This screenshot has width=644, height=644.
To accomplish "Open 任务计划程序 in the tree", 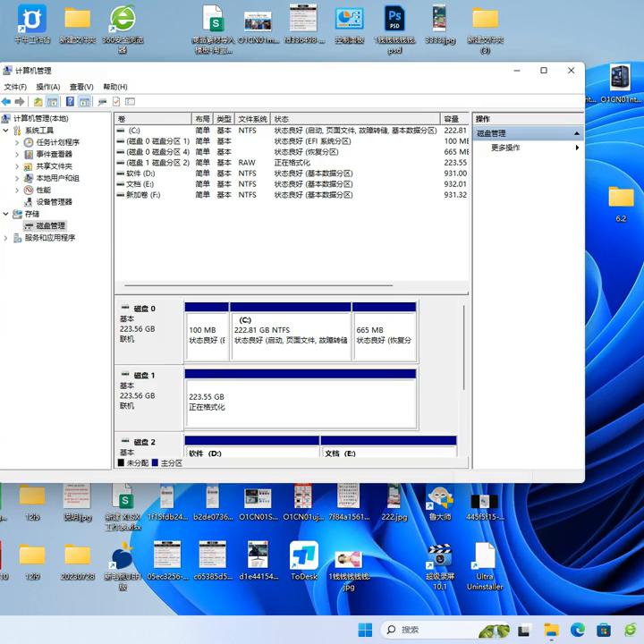I will pyautogui.click(x=57, y=142).
